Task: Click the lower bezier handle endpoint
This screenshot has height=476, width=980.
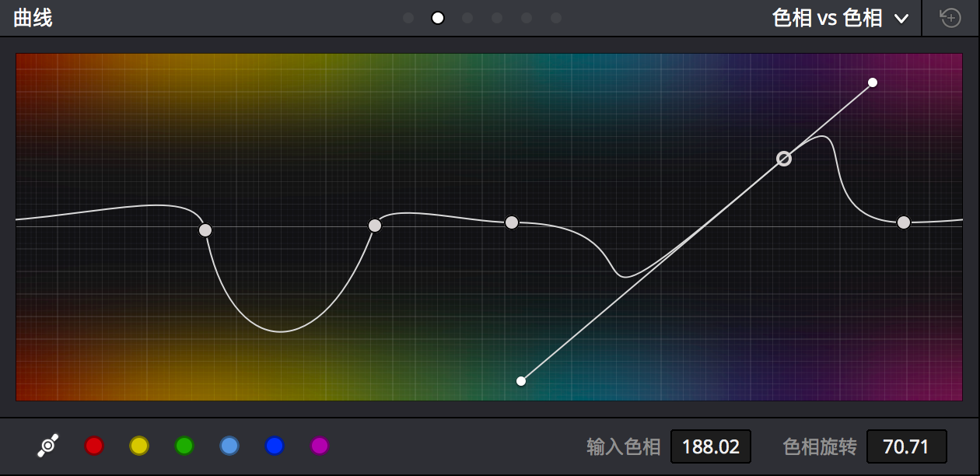Action: coord(521,381)
